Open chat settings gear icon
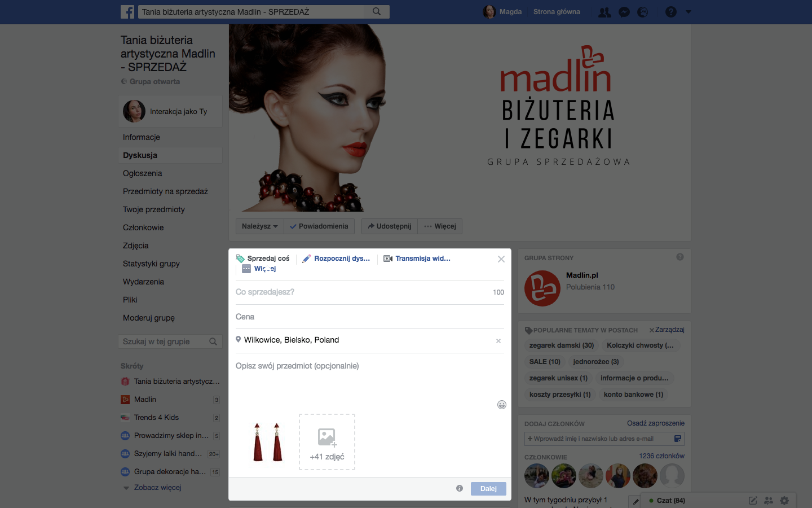This screenshot has width=812, height=508. (x=784, y=501)
